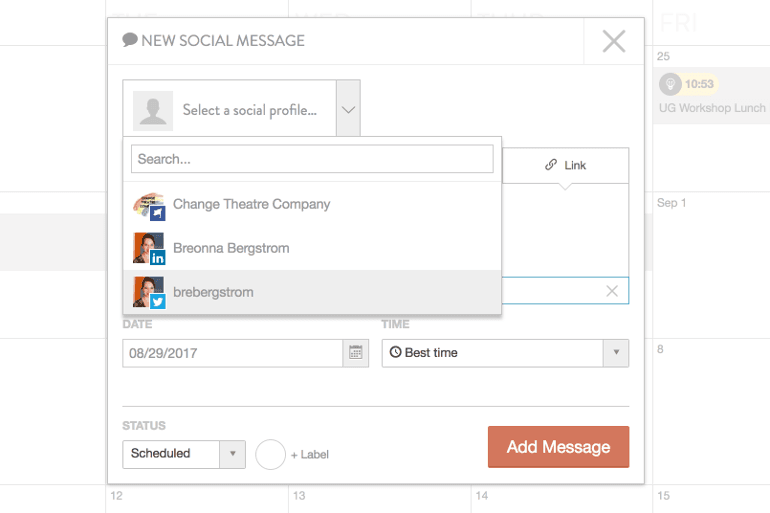Close the New Social Message dialog

[613, 41]
